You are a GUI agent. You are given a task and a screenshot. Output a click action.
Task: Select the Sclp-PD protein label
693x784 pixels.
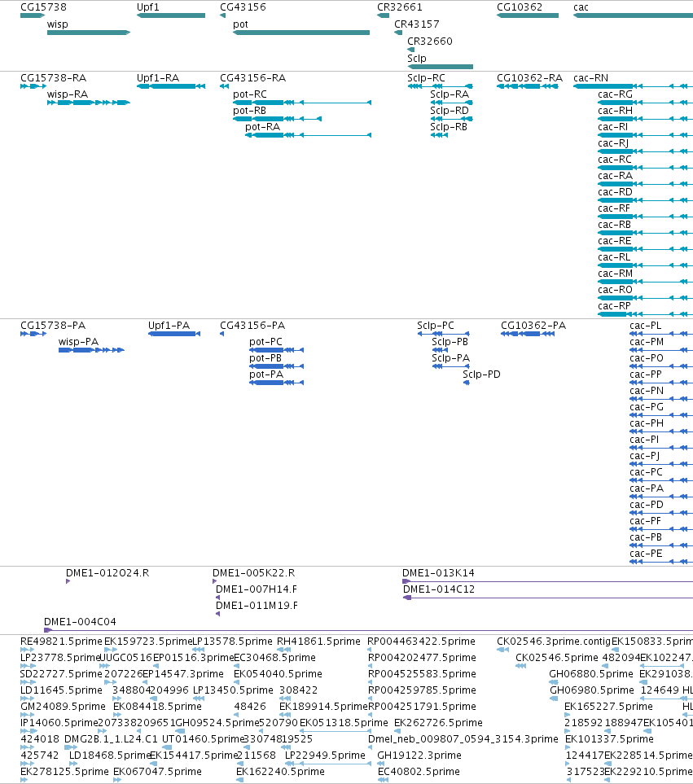coord(481,374)
